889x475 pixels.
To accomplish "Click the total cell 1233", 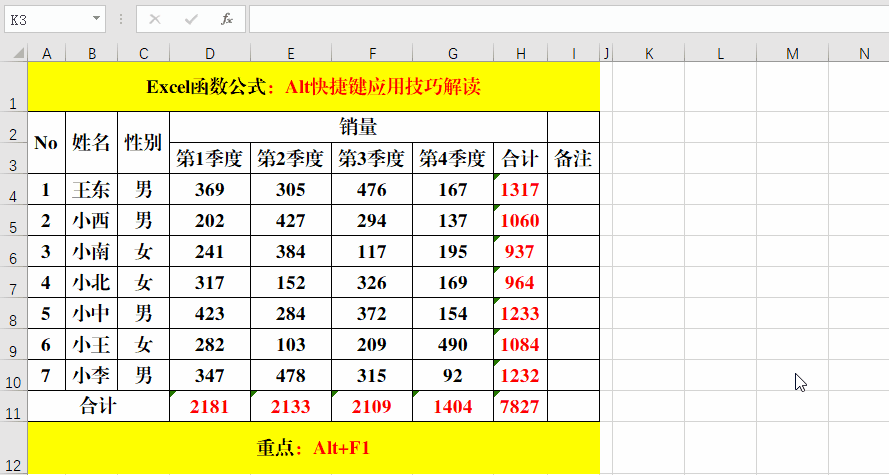I will (520, 313).
